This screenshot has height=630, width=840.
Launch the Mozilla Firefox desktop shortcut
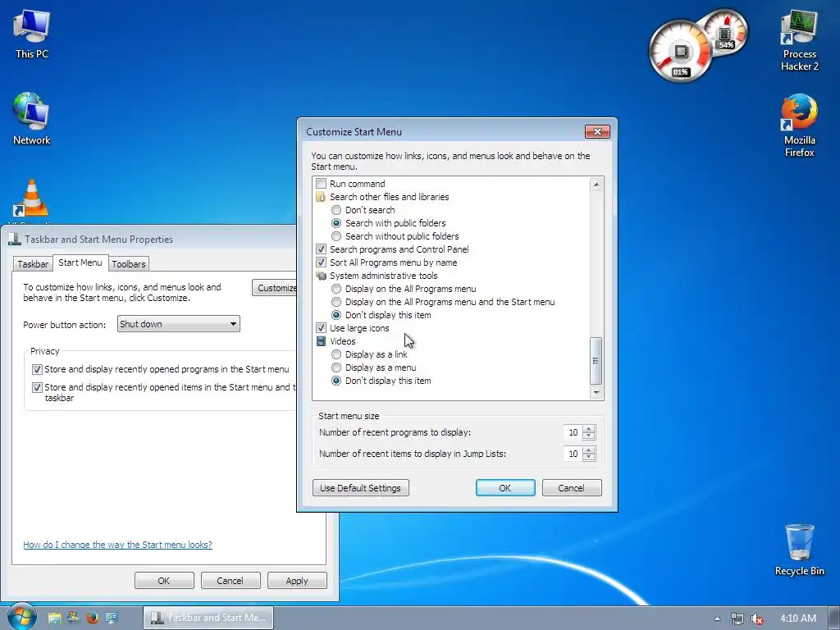pos(799,126)
